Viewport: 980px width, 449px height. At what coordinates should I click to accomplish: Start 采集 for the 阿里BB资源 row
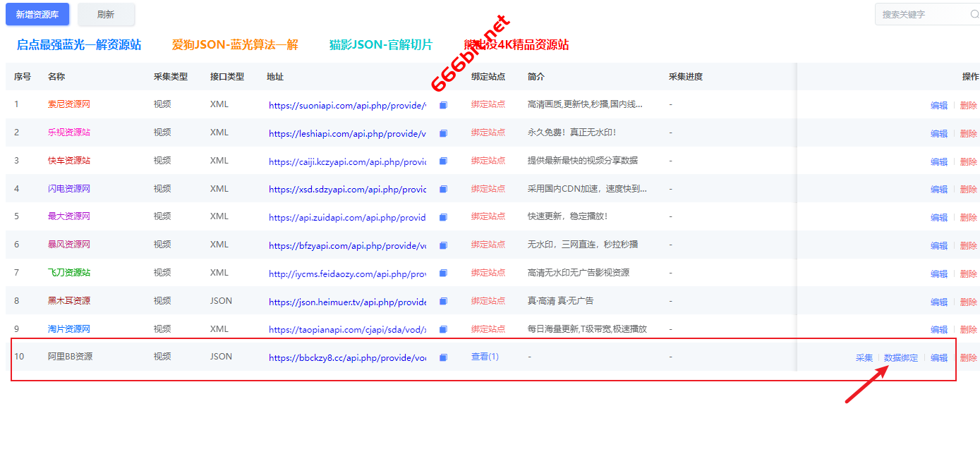pos(864,357)
